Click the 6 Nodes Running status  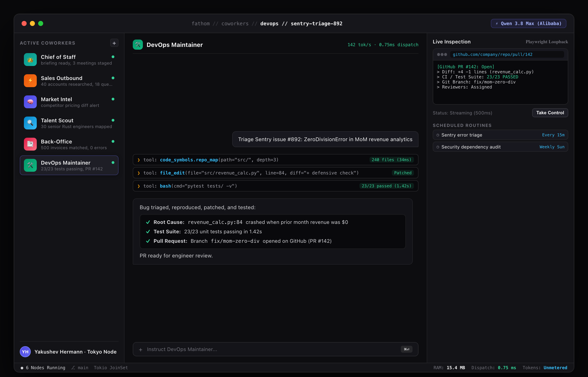(43, 367)
